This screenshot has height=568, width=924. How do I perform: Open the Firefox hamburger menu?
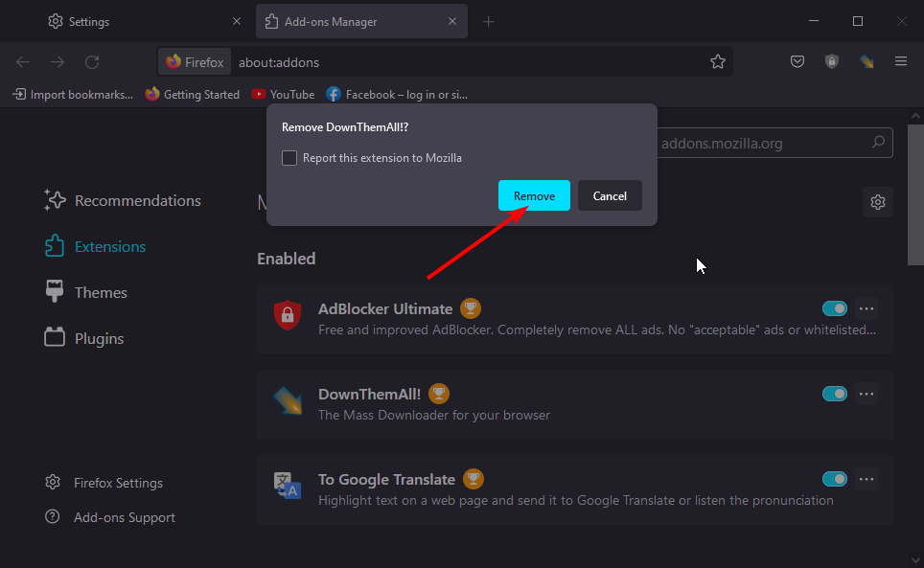900,61
